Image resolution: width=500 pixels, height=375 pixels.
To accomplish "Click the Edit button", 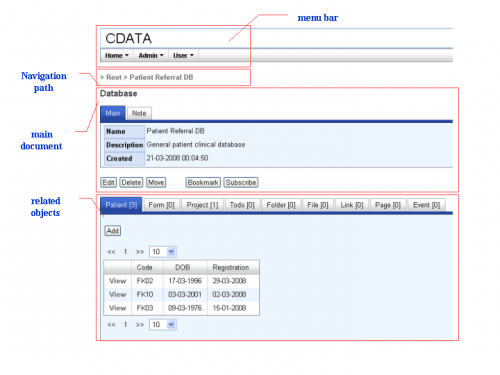I will (109, 182).
